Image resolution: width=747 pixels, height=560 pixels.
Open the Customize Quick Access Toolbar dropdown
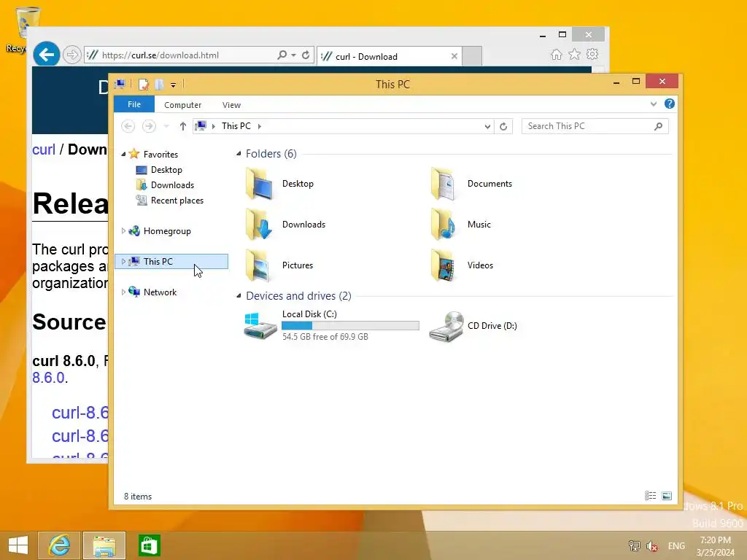(174, 85)
